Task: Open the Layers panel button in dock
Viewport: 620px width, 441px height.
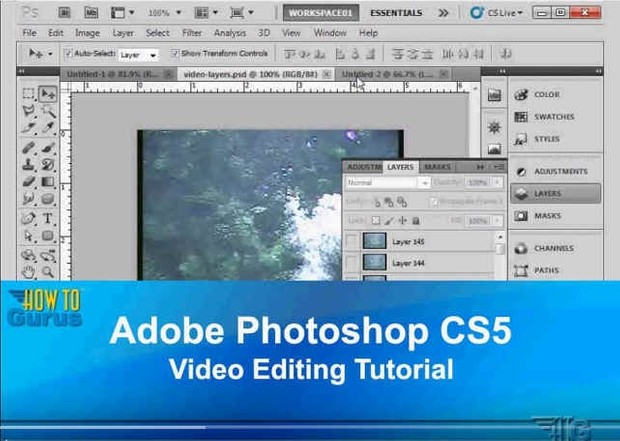Action: point(555,193)
